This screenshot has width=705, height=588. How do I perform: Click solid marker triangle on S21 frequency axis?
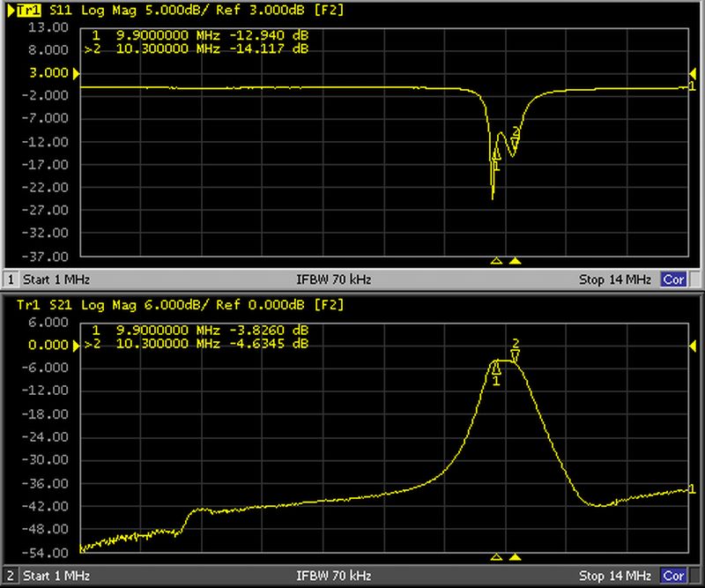click(516, 557)
